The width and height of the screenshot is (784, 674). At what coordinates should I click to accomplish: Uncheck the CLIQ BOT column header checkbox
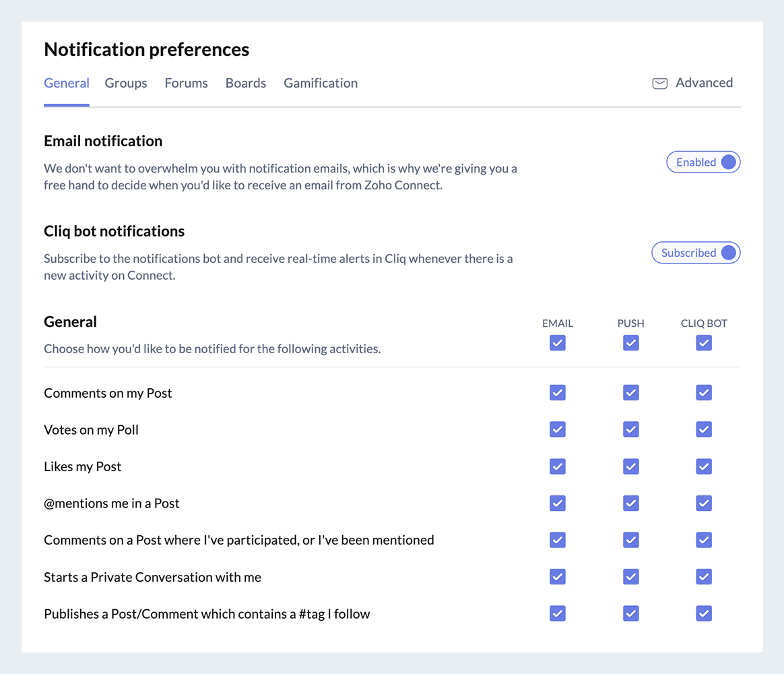(704, 343)
